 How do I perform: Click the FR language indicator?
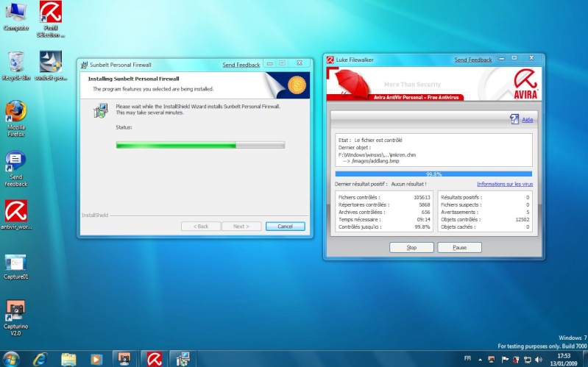coord(467,358)
